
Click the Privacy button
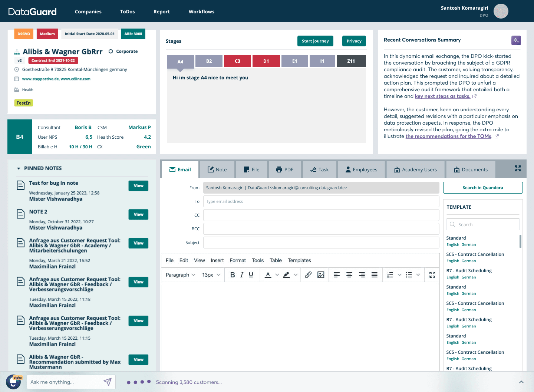(354, 41)
